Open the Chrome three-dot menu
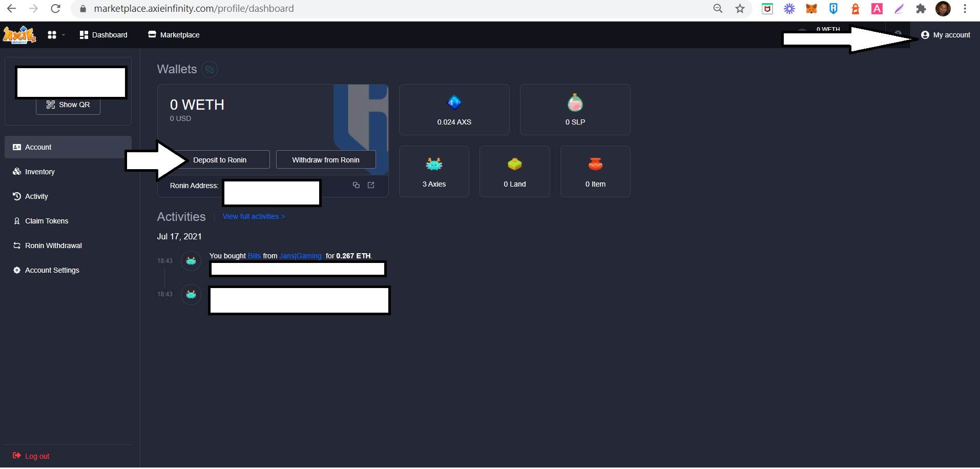This screenshot has width=980, height=469. click(965, 9)
